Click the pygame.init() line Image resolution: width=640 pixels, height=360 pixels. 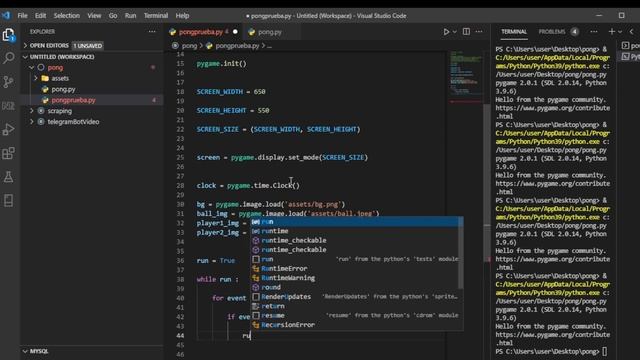(222, 64)
